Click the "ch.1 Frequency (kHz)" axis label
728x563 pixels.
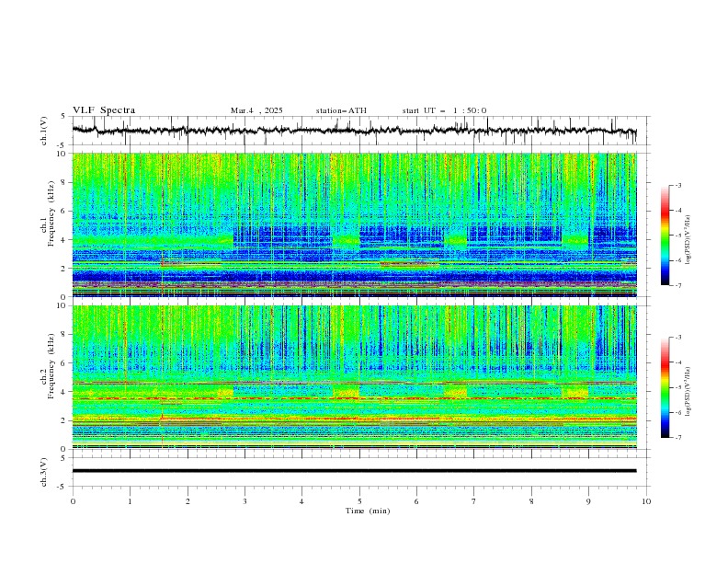(x=48, y=213)
